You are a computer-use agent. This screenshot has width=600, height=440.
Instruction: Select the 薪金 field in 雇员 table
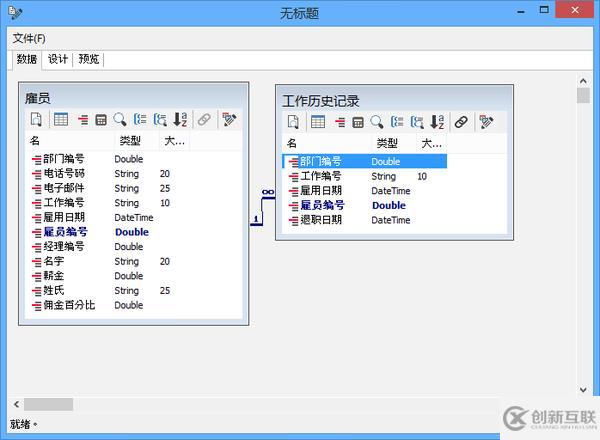click(x=54, y=275)
